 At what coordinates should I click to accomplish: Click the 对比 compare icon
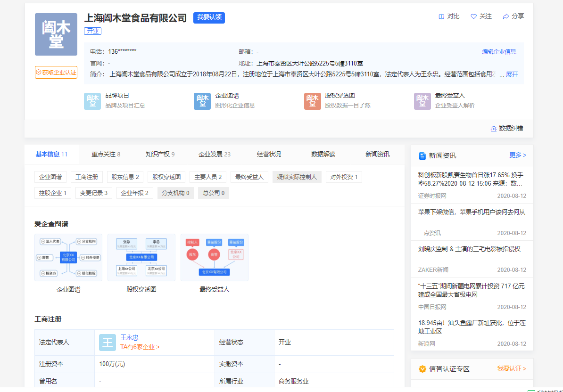[441, 16]
